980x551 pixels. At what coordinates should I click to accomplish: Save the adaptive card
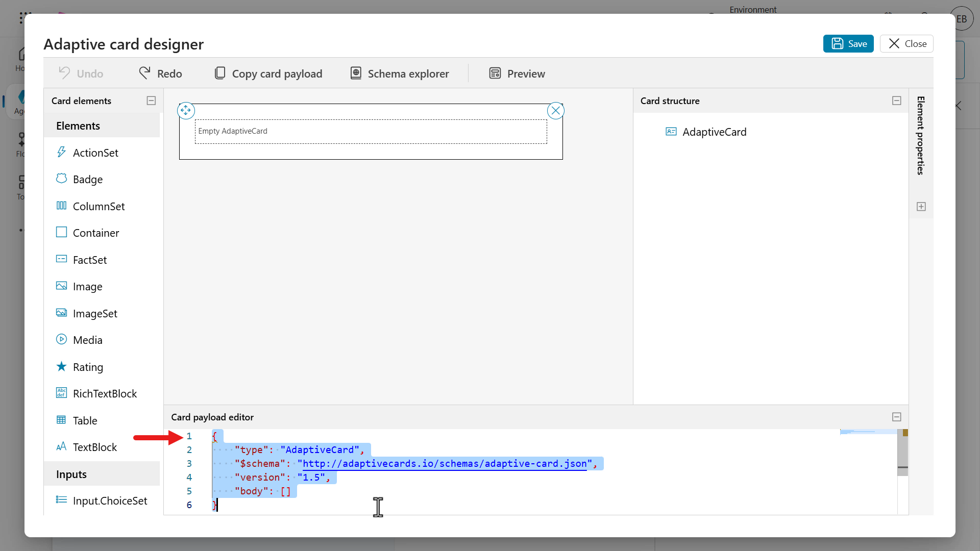(848, 43)
